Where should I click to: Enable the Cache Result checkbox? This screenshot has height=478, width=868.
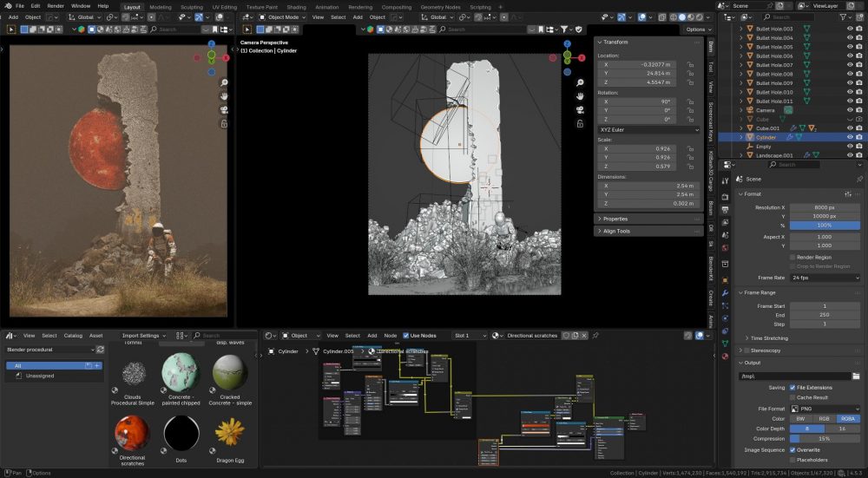coord(792,397)
